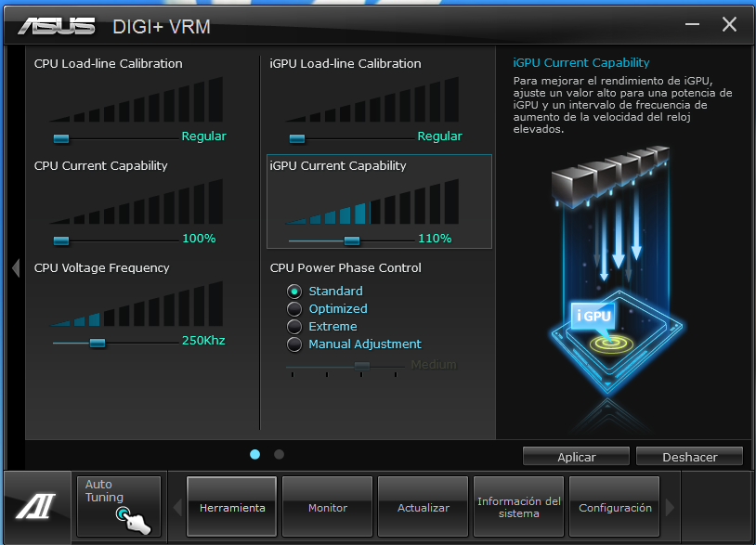Click iGPU Current Capability help title
This screenshot has height=545, width=756.
pyautogui.click(x=581, y=62)
